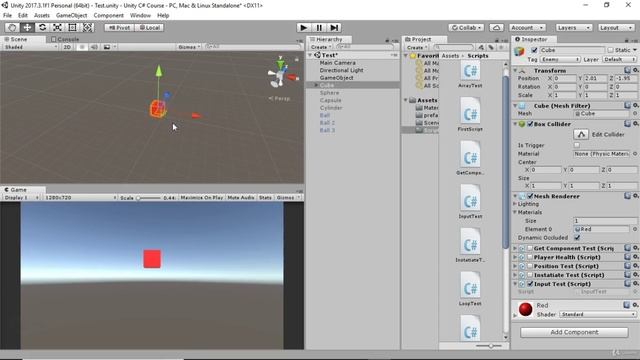Screen dimensions: 640x360
Task: Open ArrayTest C# script
Action: click(470, 74)
